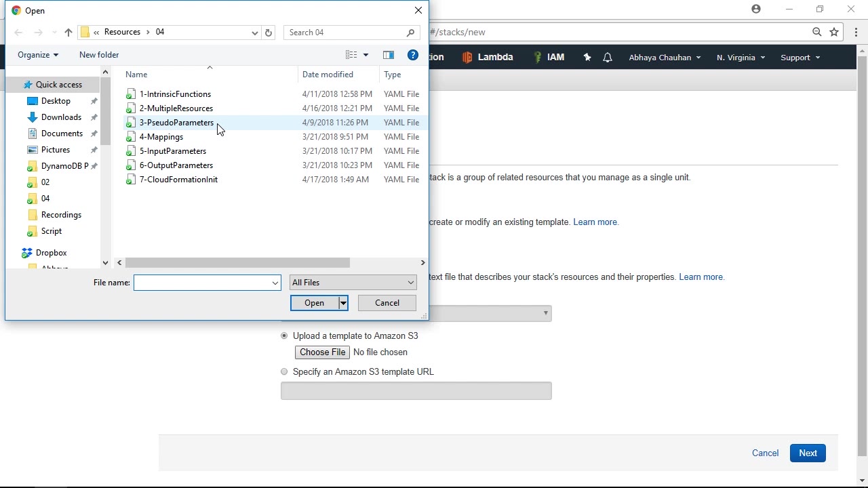868x488 pixels.
Task: Show the preview pane
Action: point(389,55)
